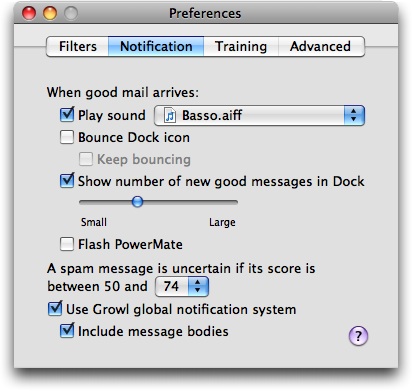Switch to the Training tab
412x391 pixels.
click(241, 46)
